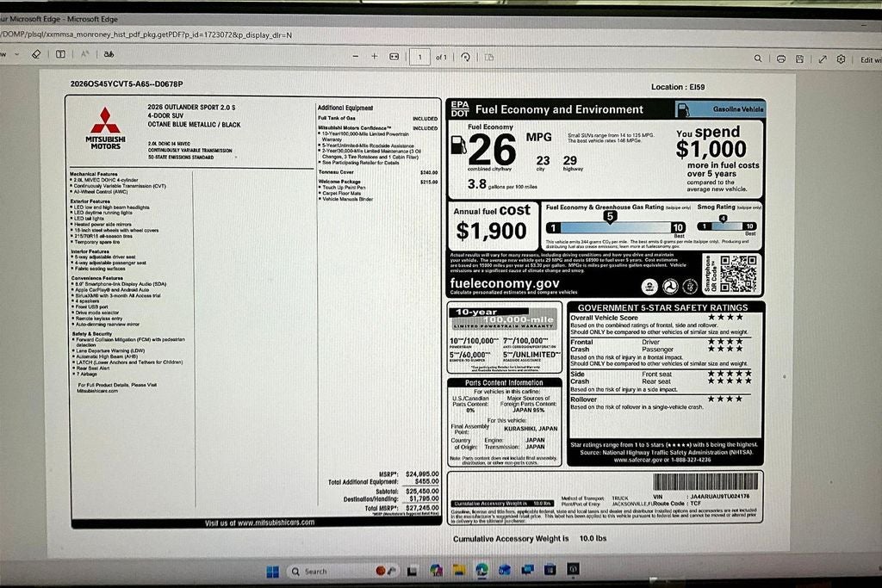882x588 pixels.
Task: Click the 'aあ' translate icon
Action: pyautogui.click(x=109, y=54)
